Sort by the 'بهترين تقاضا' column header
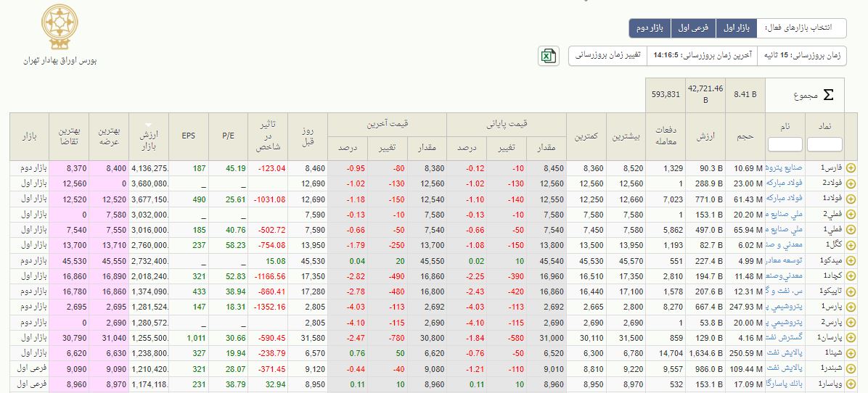Viewport: 868px width, 393px height. (69, 137)
